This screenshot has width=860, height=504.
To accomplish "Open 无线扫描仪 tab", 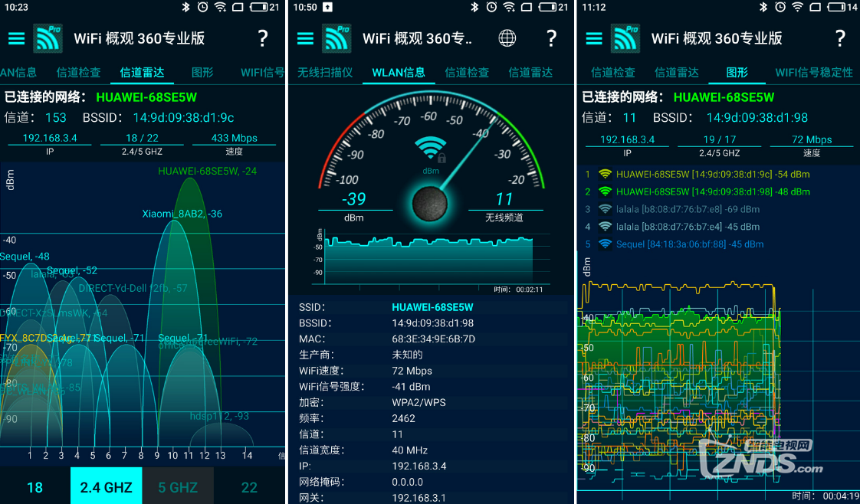I will pyautogui.click(x=325, y=72).
